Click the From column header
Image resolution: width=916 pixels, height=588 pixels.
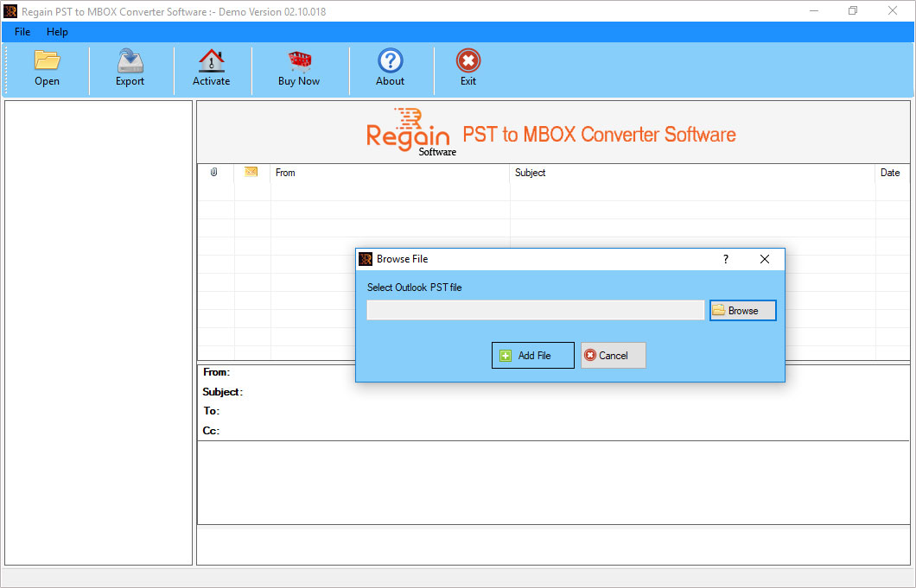pyautogui.click(x=285, y=173)
